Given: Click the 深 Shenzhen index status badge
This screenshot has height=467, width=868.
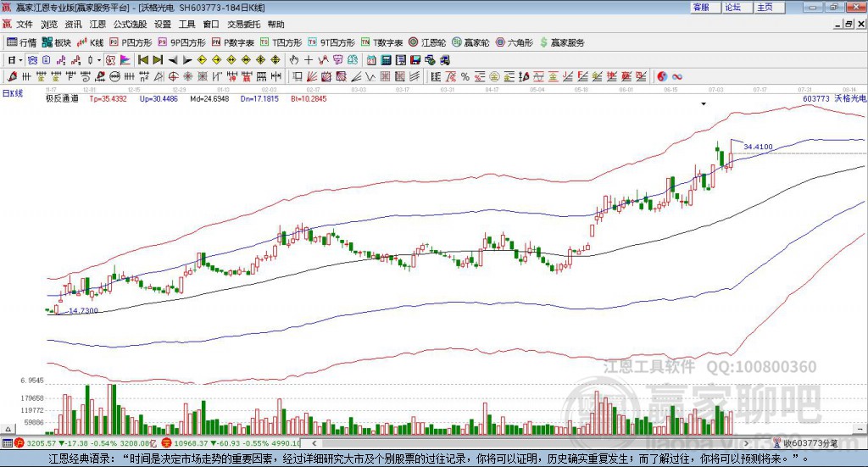Looking at the screenshot, I should pos(167,443).
